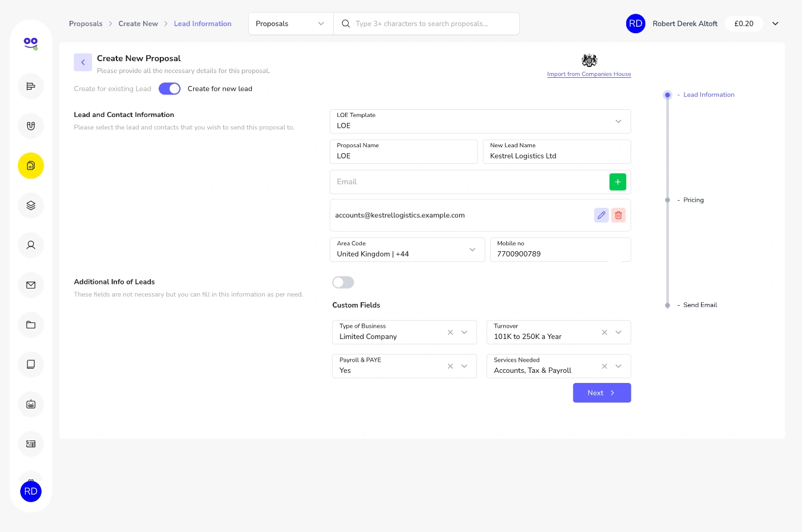The height and width of the screenshot is (532, 802).
Task: Jump to the Pricing step
Action: (693, 200)
